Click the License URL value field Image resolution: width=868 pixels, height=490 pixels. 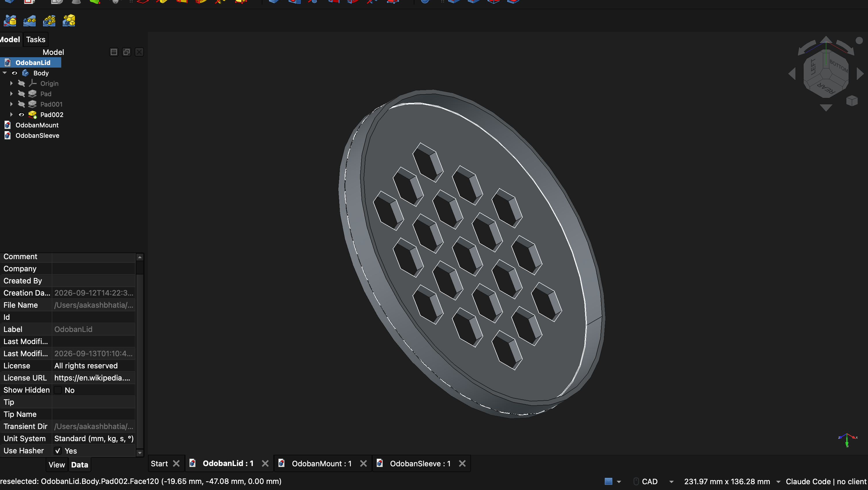(x=94, y=378)
